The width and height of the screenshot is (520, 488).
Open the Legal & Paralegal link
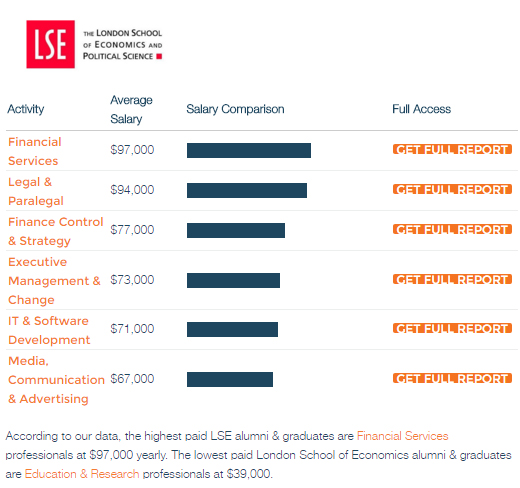point(36,191)
